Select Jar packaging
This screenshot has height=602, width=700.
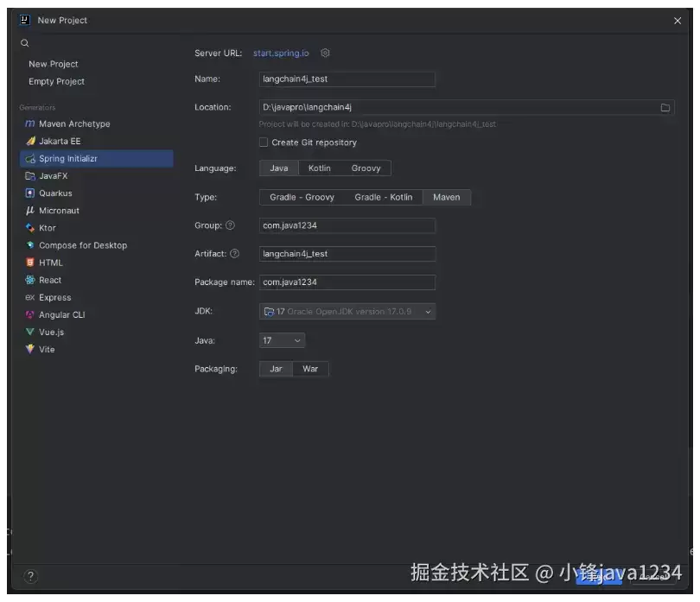point(276,369)
